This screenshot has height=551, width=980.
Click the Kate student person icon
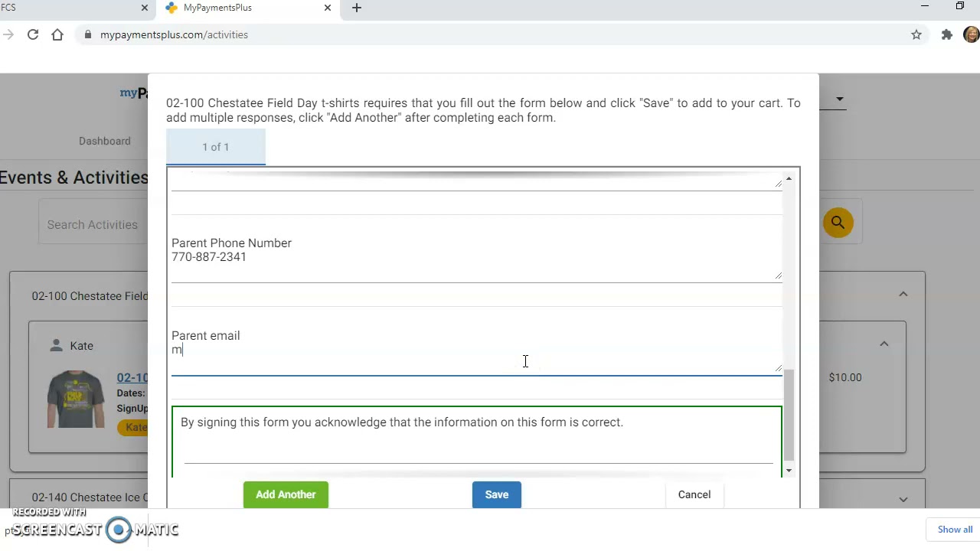(56, 346)
